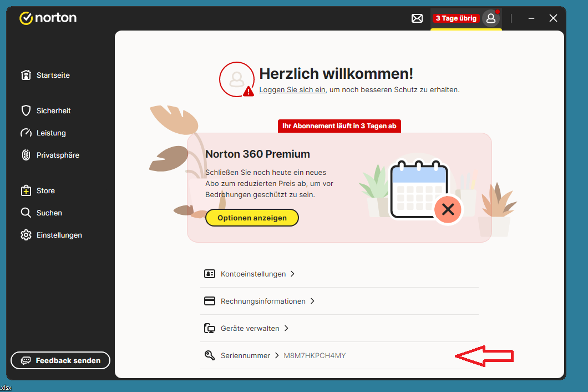
Task: Select the Startseite home icon
Action: [26, 75]
